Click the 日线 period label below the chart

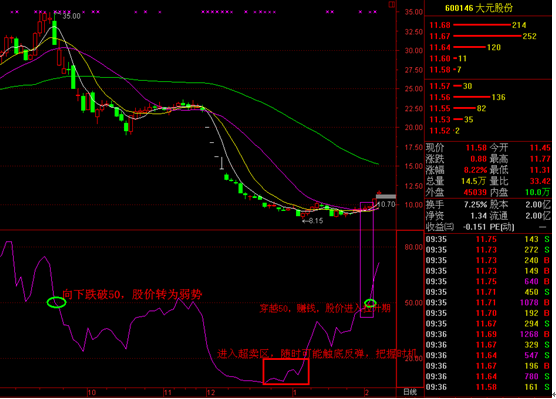point(410,392)
